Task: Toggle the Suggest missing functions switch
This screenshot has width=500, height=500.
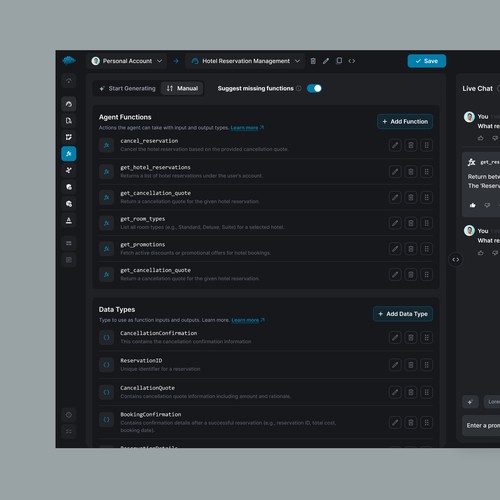Action: click(x=314, y=88)
